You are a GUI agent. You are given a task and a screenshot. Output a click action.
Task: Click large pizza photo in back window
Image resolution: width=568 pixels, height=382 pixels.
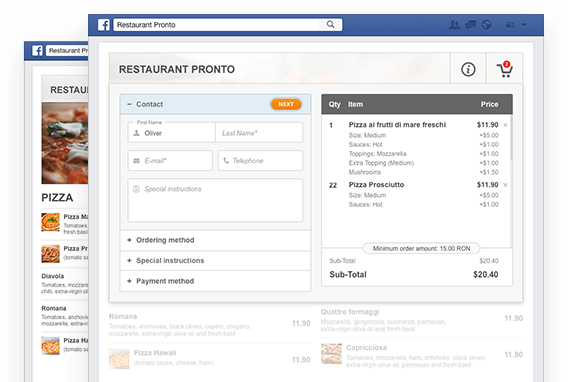pos(65,143)
